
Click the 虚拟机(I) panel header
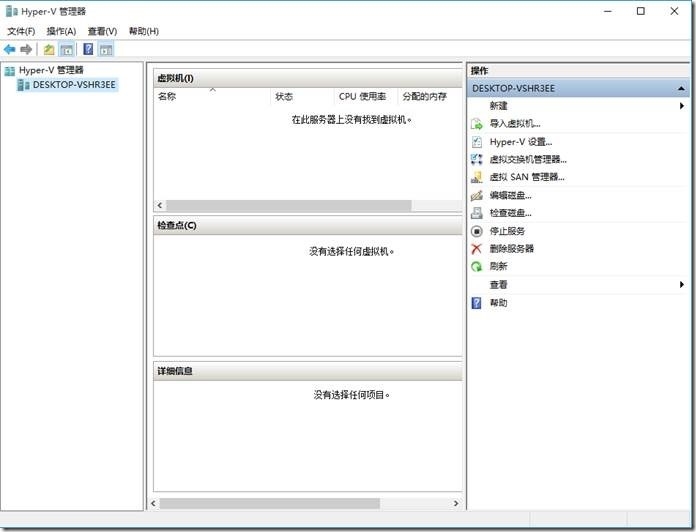pyautogui.click(x=308, y=79)
